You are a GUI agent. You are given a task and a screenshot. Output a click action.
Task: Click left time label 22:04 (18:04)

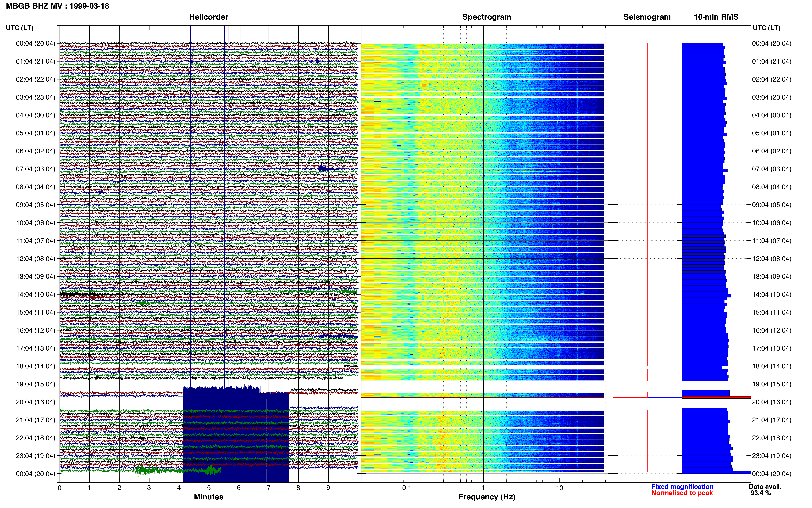36,438
